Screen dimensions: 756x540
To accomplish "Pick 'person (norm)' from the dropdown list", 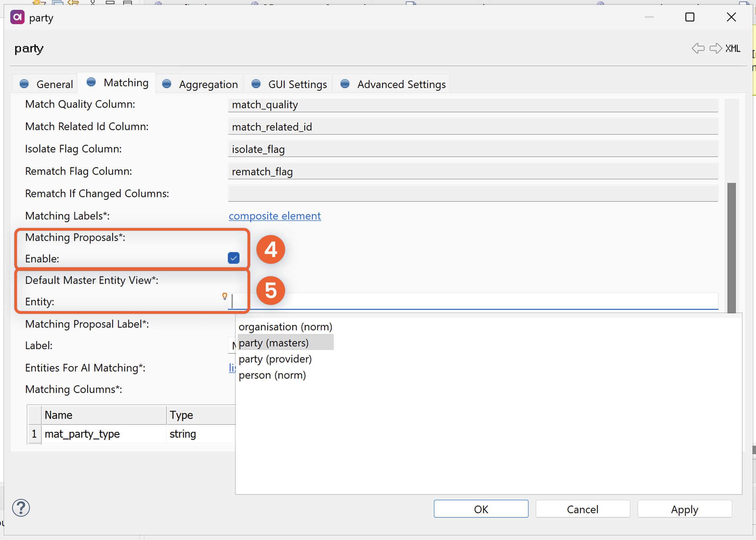I will [x=272, y=375].
